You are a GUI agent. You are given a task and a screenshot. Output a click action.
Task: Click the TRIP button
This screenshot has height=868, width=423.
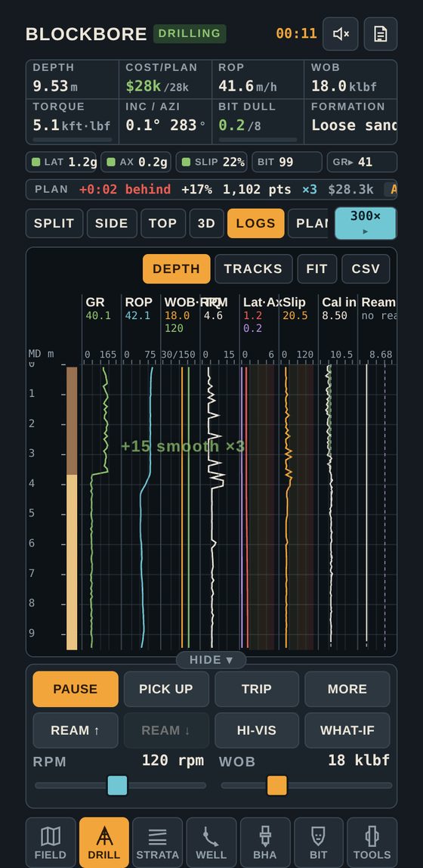[x=257, y=690]
